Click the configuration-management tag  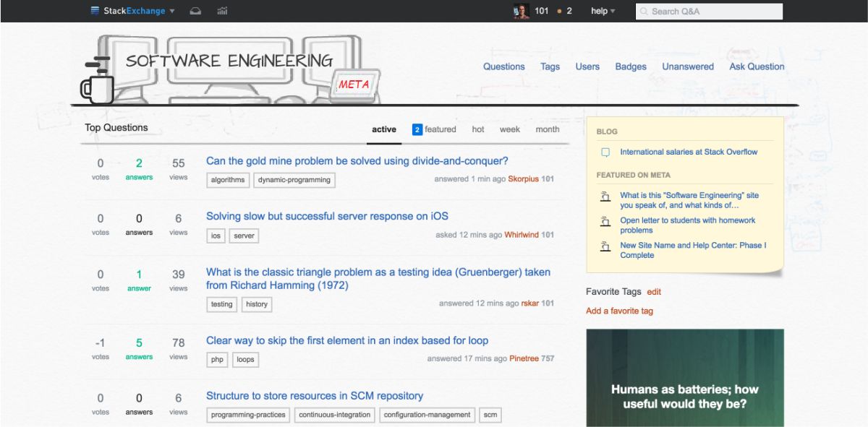click(427, 415)
